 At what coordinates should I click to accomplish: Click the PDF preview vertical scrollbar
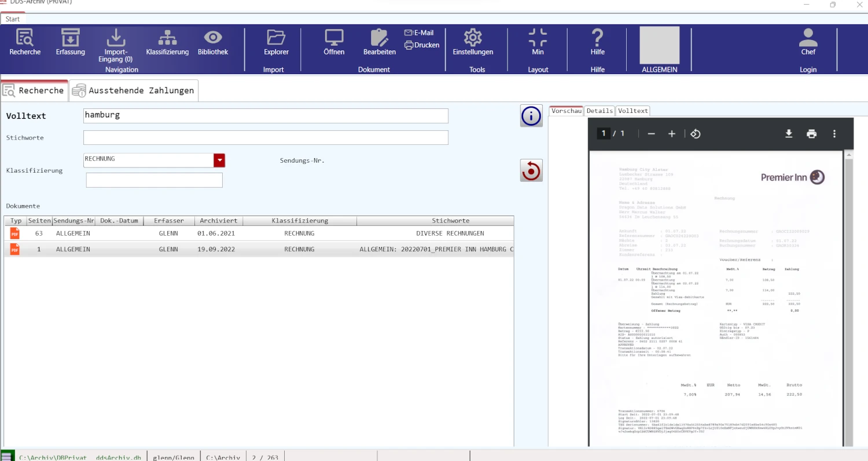pyautogui.click(x=849, y=298)
